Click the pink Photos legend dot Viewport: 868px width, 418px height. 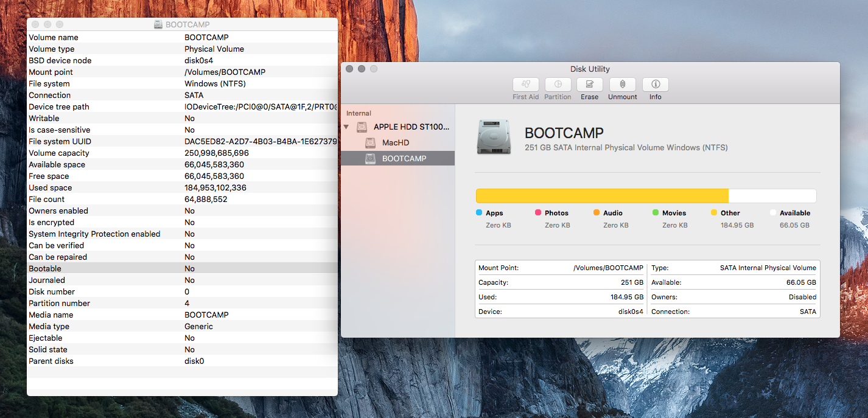coord(538,213)
